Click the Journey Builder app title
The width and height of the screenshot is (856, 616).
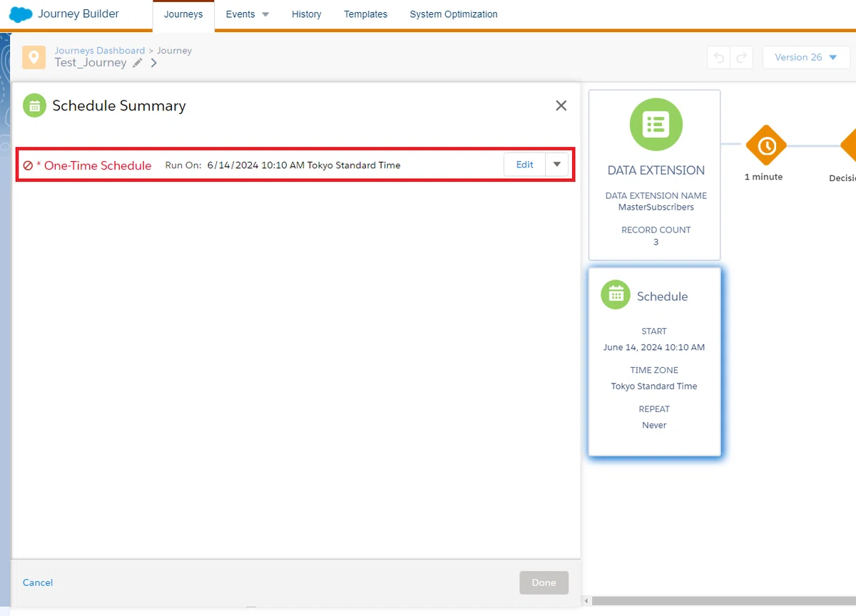(78, 14)
